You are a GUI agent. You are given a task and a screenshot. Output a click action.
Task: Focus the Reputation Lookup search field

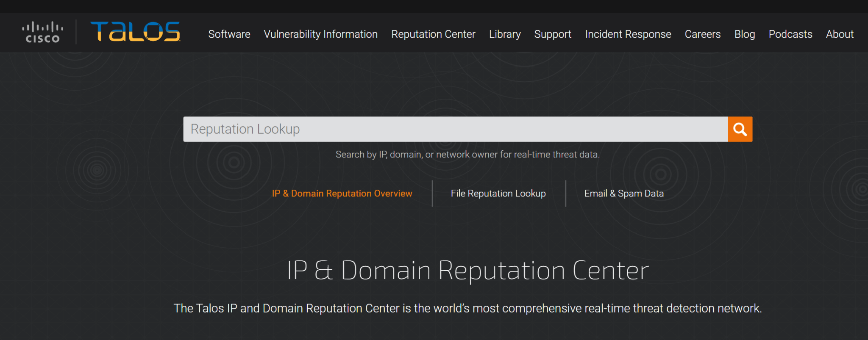point(455,129)
